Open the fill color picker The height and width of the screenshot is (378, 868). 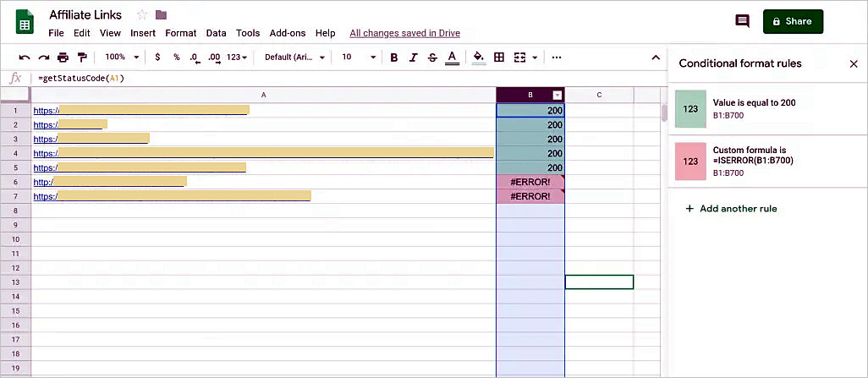pos(478,58)
